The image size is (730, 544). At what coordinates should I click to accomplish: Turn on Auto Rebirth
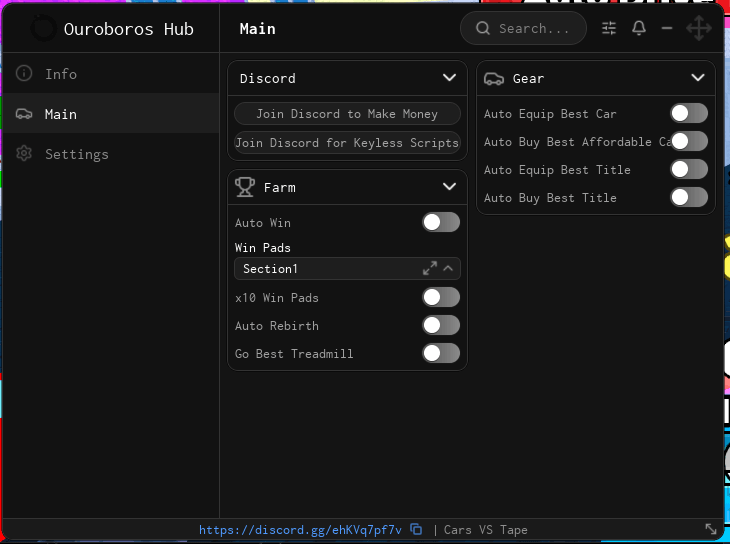[441, 325]
